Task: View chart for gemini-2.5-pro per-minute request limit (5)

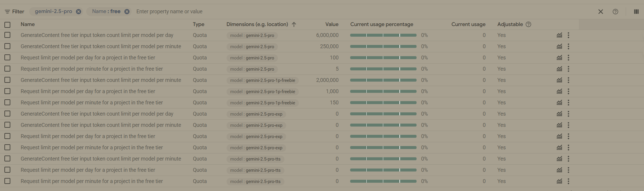Action: coord(559,69)
